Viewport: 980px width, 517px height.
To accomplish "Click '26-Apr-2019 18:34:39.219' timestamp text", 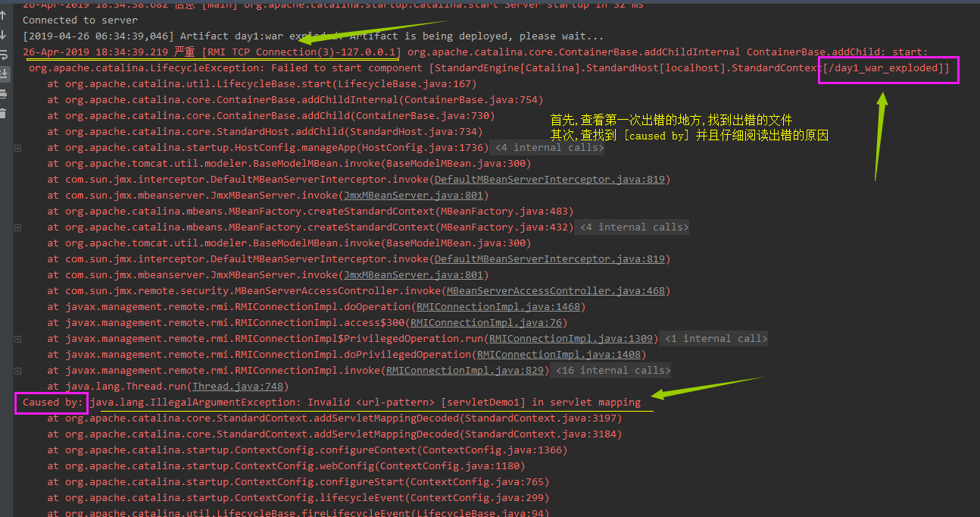I will (x=95, y=52).
